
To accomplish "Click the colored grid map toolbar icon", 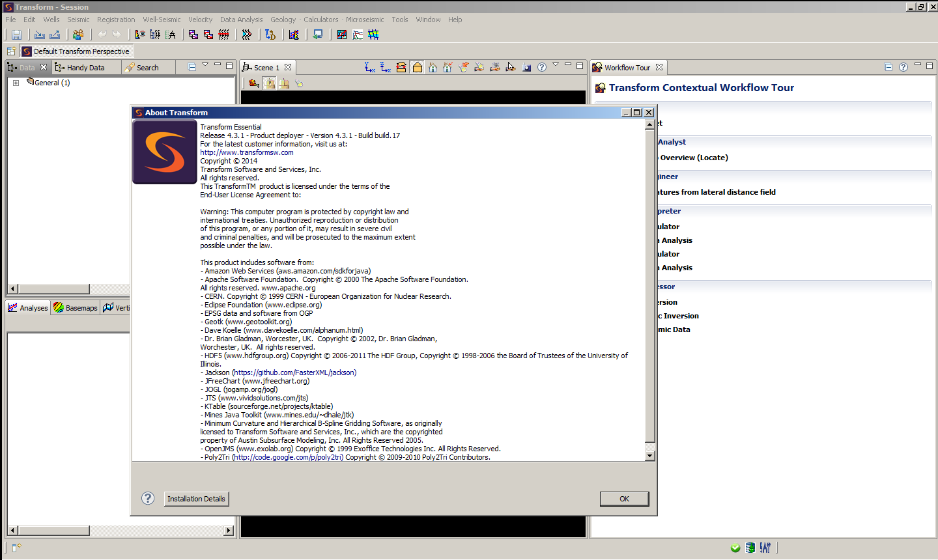I will coord(342,35).
